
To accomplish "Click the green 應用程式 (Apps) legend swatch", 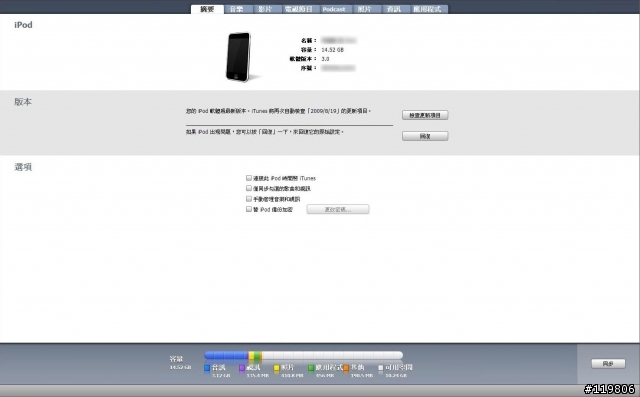I will 311,368.
